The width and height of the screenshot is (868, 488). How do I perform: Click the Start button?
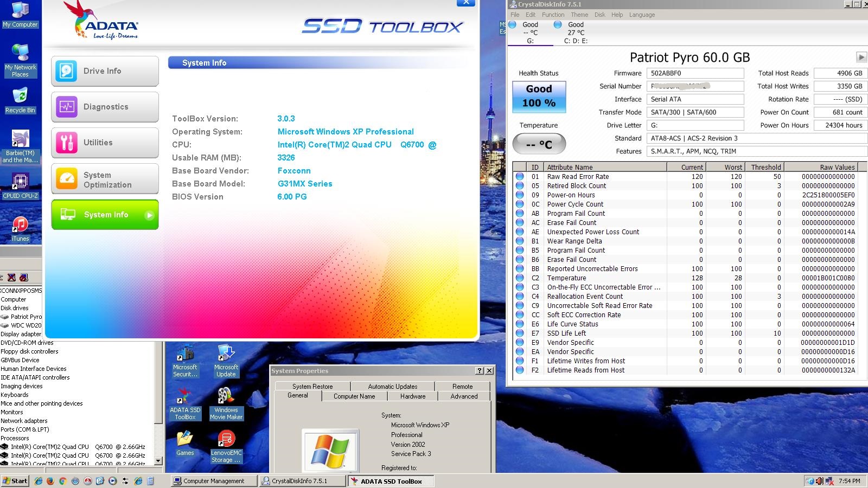pos(15,481)
